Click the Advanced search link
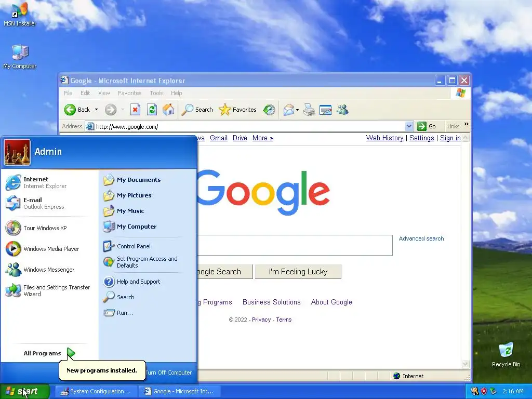 (421, 238)
